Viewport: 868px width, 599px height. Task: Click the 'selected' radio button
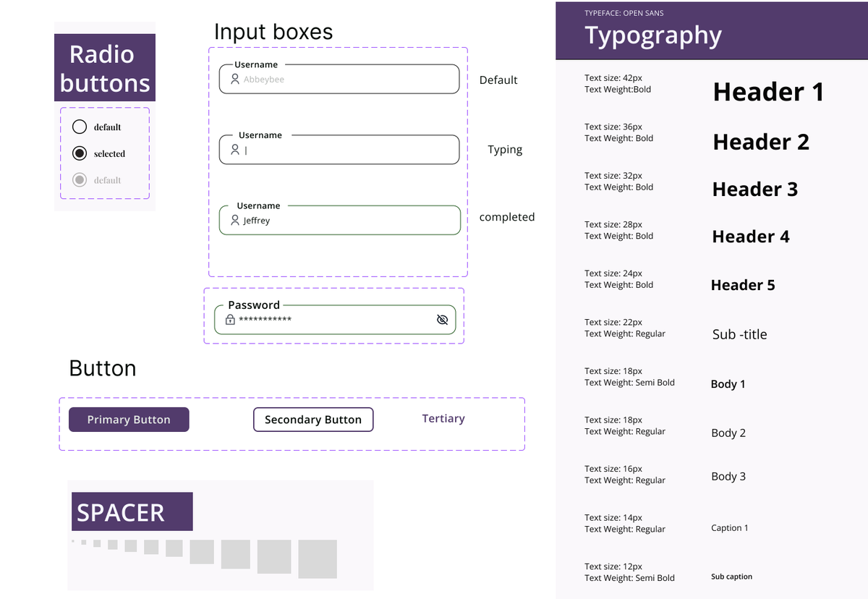tap(80, 153)
